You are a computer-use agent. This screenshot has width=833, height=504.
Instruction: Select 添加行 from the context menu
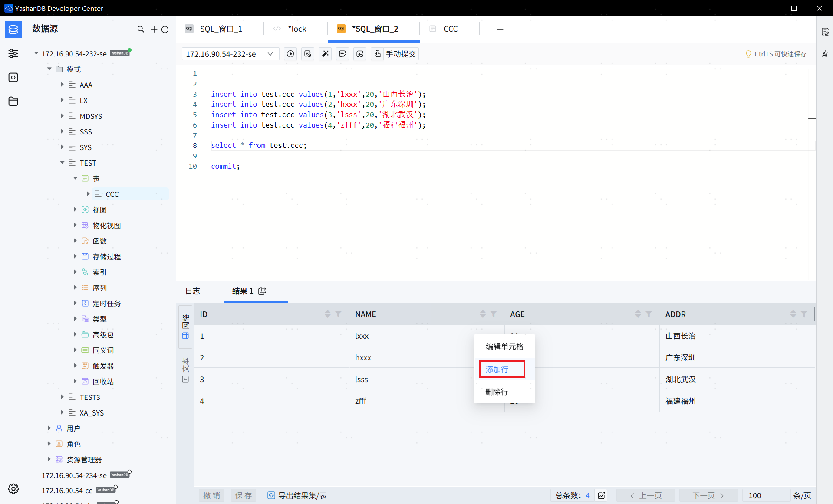(501, 369)
